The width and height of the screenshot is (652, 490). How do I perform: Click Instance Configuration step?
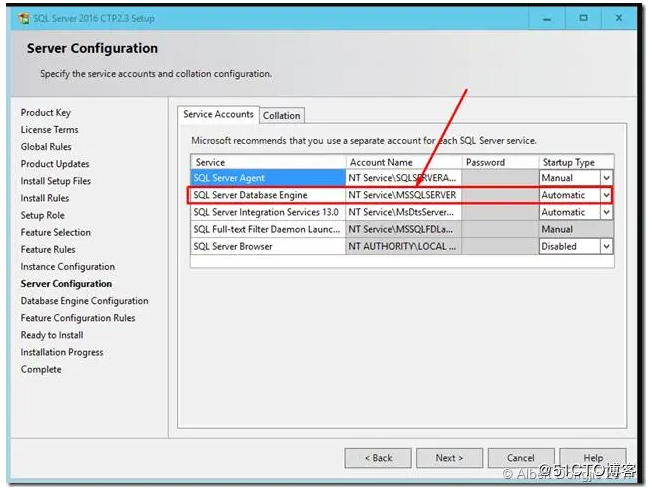(x=68, y=267)
